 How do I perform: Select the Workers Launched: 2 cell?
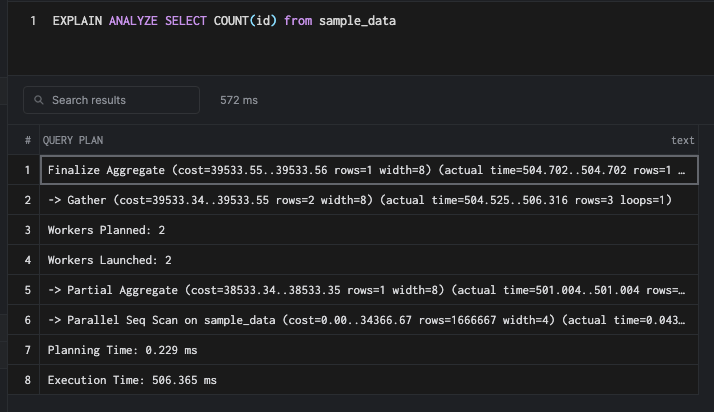[x=110, y=260]
